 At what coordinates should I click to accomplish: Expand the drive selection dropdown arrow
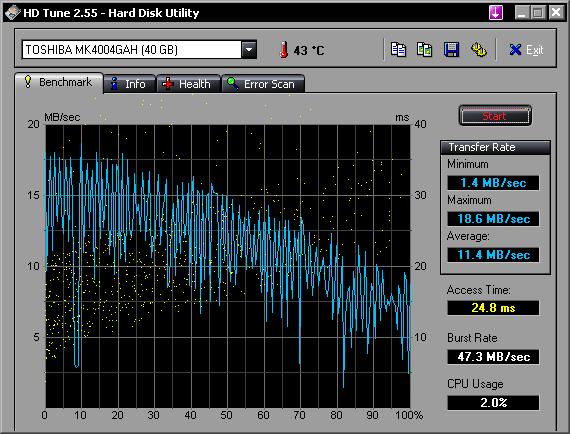(x=249, y=49)
